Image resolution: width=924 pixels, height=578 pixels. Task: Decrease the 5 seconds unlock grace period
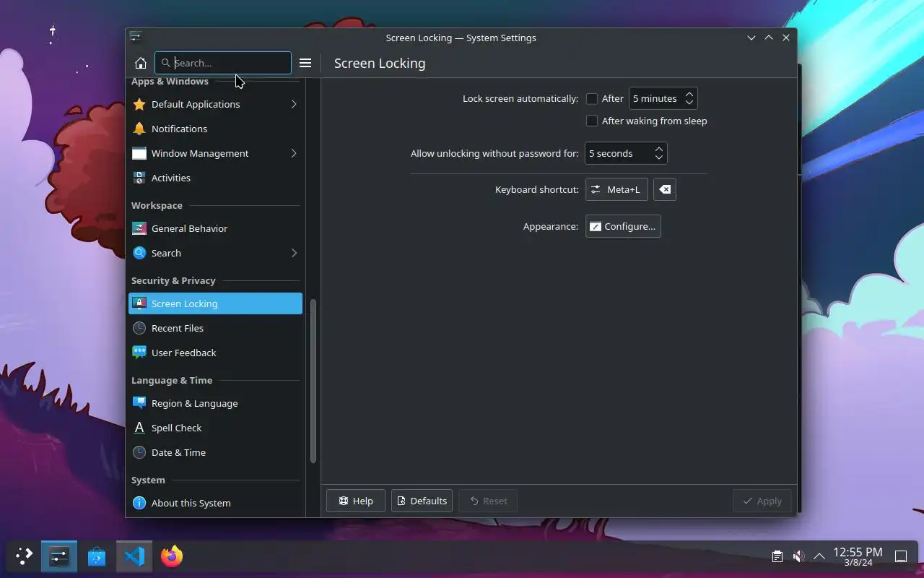[x=659, y=158]
